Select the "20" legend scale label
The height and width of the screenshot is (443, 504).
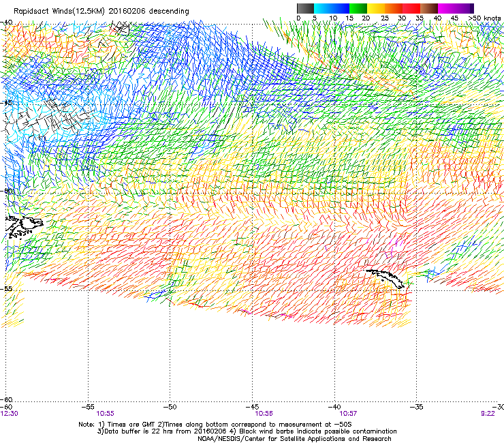pos(366,18)
